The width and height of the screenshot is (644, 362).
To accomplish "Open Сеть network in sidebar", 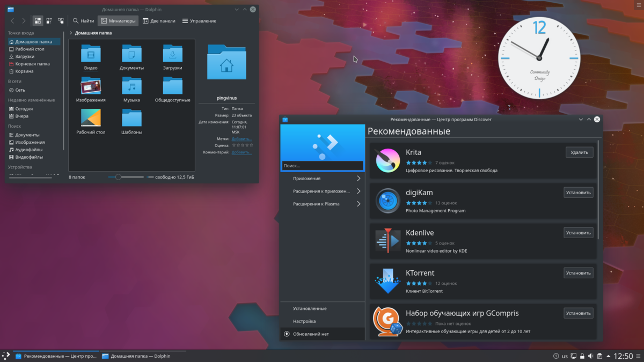I will tap(34, 90).
